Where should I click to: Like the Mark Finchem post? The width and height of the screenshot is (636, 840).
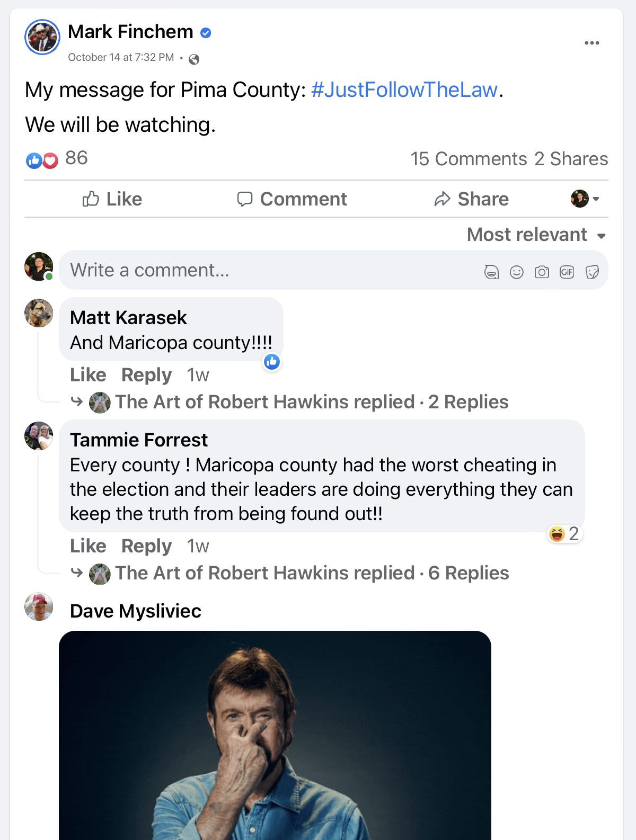point(112,199)
